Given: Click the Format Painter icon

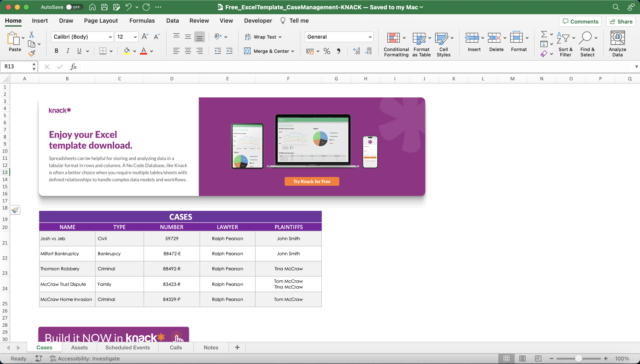Looking at the screenshot, I should (x=32, y=53).
